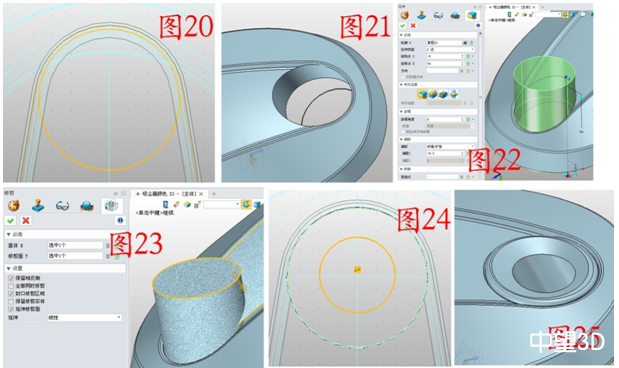
Task: Enable the 全部同时修剪 checkbox
Action: coord(11,286)
